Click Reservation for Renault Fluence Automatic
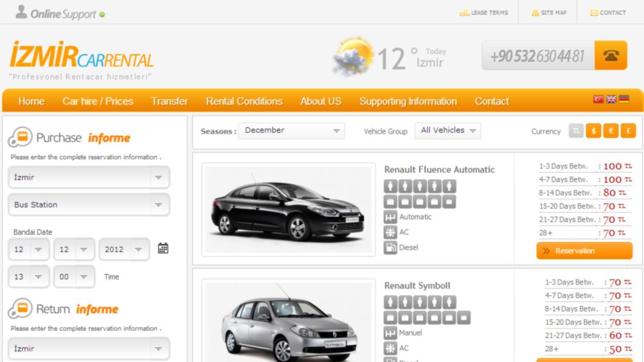644x362 pixels. [x=584, y=251]
